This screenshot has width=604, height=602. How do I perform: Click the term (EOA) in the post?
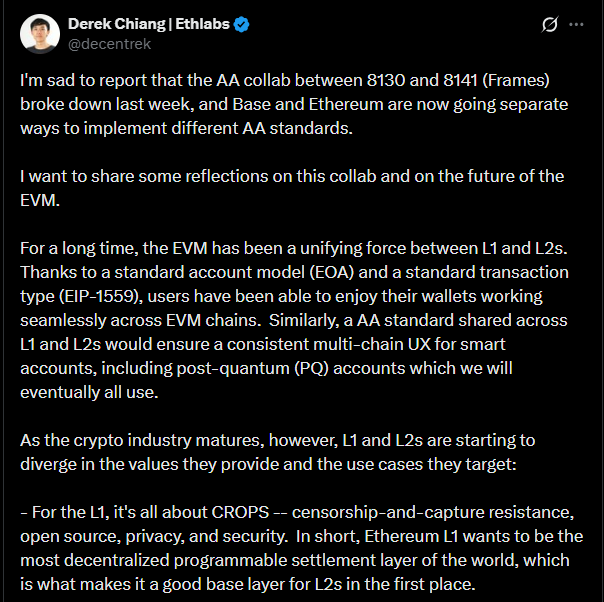tap(332, 272)
